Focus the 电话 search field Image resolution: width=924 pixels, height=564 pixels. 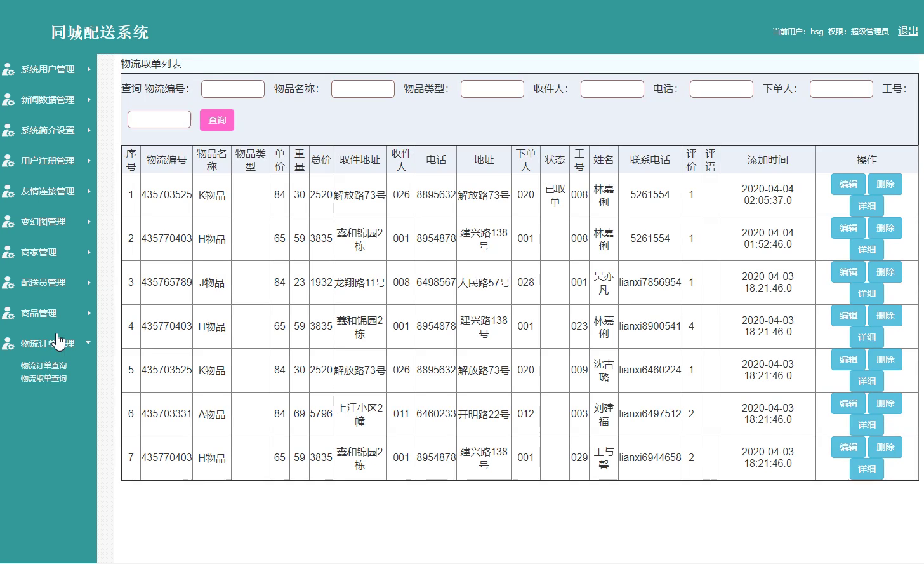(x=722, y=89)
